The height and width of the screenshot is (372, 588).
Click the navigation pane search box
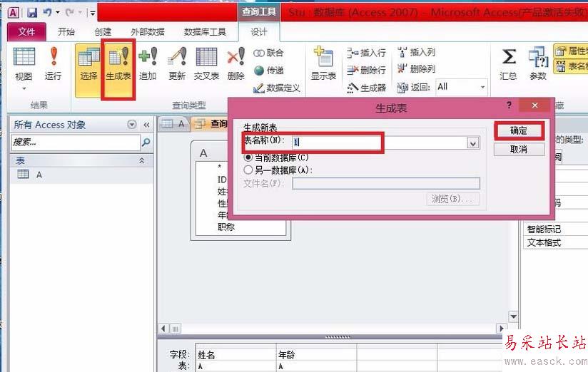coord(76,143)
